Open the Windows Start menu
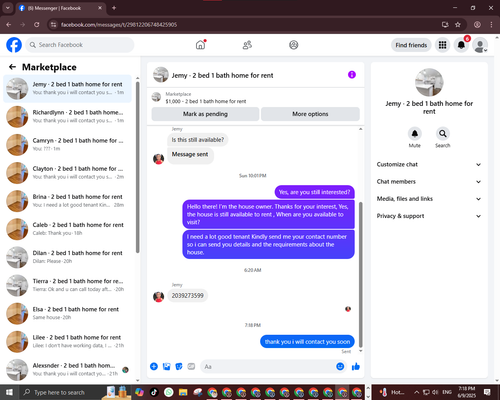This screenshot has height=400, width=500. point(9,392)
